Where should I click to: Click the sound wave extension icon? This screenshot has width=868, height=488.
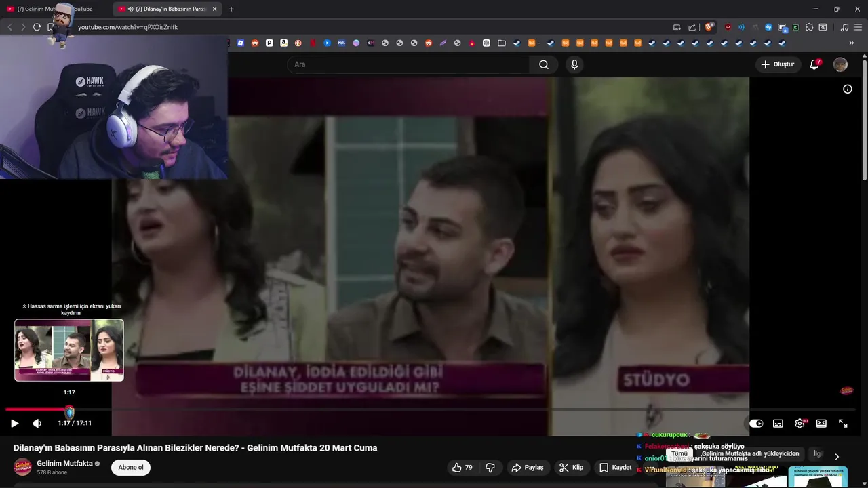(x=741, y=27)
